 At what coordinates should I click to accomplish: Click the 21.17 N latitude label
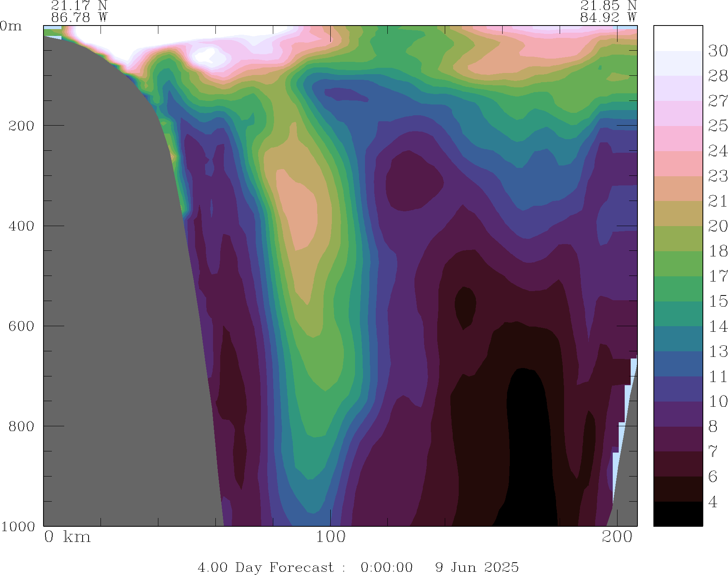(x=79, y=6)
